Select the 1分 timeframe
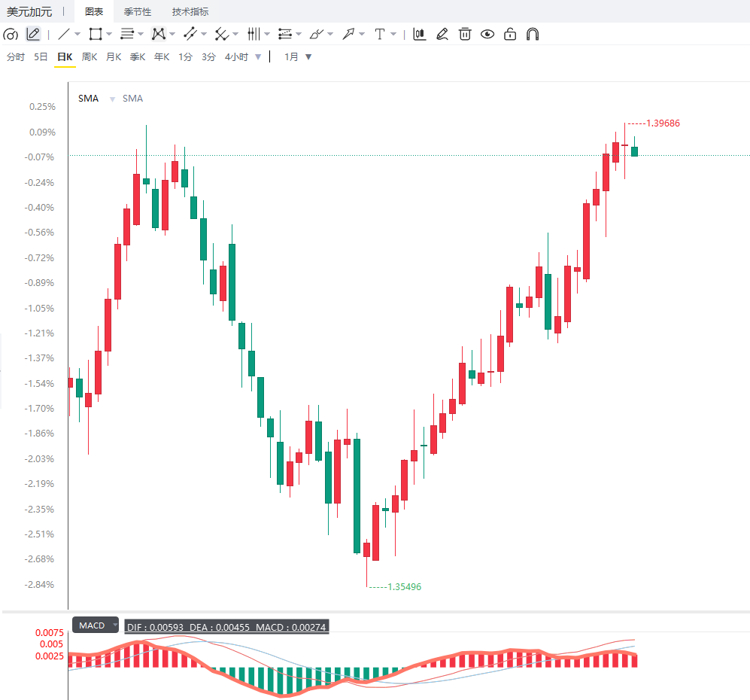Viewport: 750px width, 700px height. [x=186, y=57]
